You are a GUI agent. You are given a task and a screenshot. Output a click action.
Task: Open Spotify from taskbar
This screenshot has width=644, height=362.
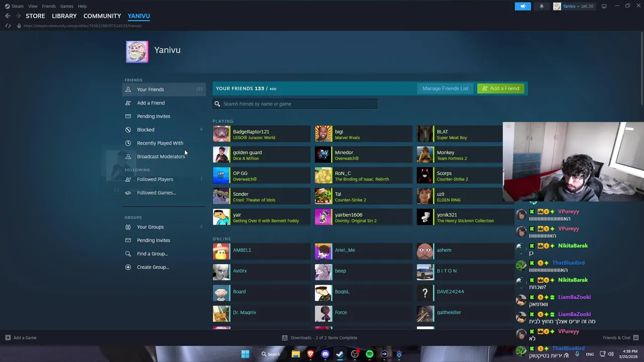[x=369, y=354]
